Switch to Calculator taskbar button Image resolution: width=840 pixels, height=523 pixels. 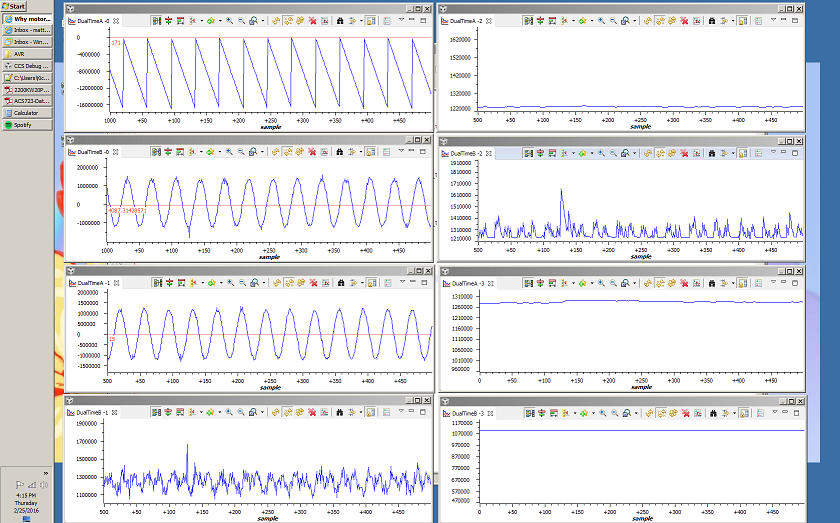[x=27, y=113]
